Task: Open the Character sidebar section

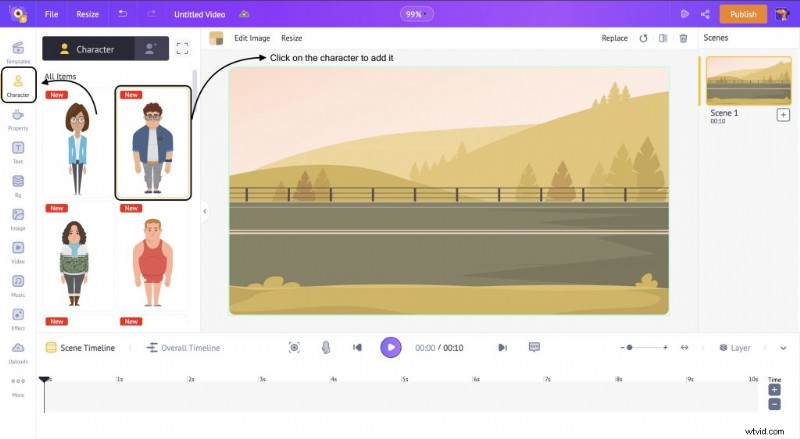Action: coord(18,85)
